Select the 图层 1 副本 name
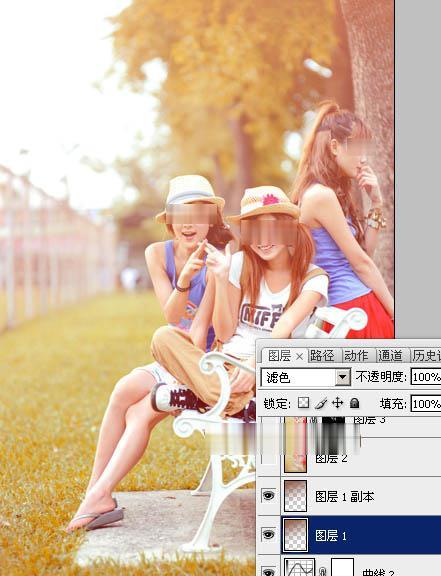This screenshot has width=441, height=576. tap(345, 497)
